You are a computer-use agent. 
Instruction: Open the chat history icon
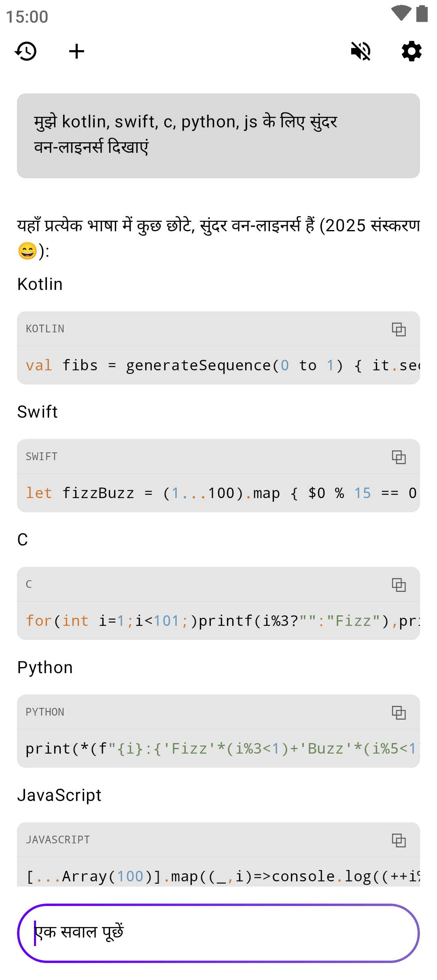tap(26, 51)
